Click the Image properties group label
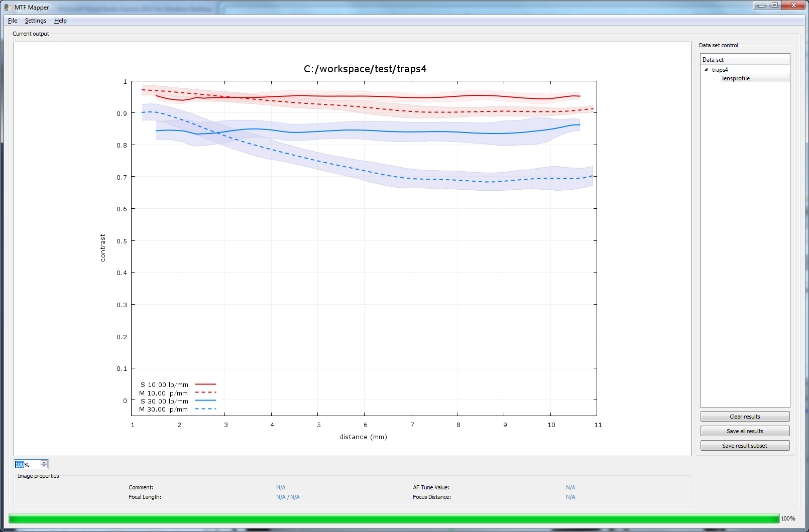 [x=38, y=476]
